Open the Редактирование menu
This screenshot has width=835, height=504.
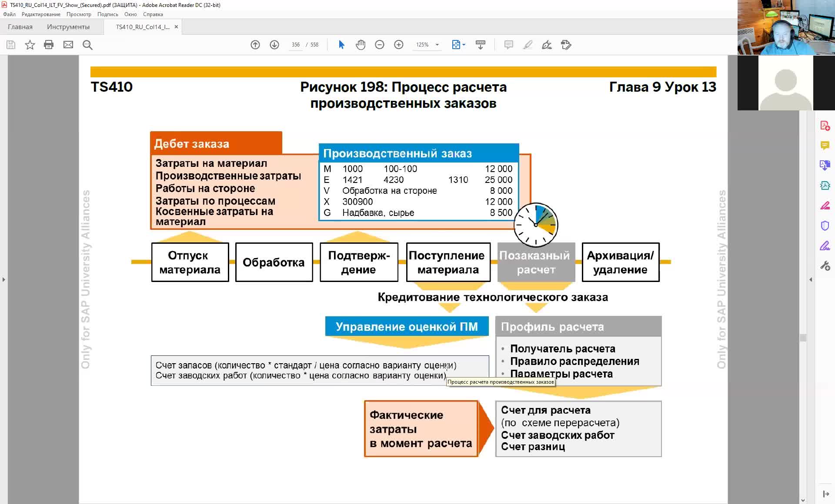click(41, 14)
